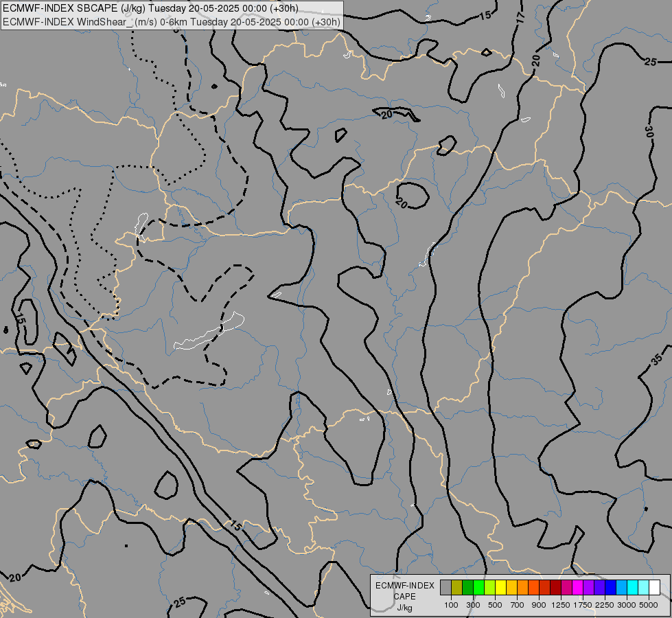The image size is (672, 618).
Task: Click the pure yellow swatch right of 500
Action: pyautogui.click(x=500, y=587)
